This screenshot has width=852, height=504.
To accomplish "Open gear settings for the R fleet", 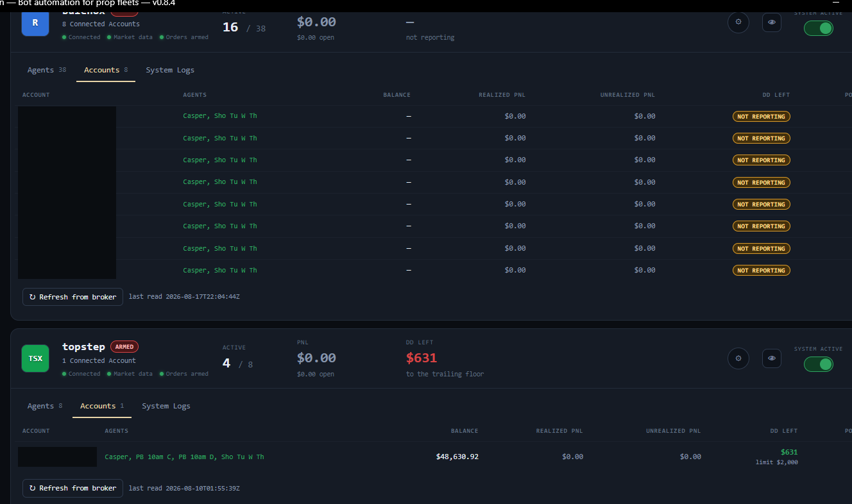I will point(738,22).
